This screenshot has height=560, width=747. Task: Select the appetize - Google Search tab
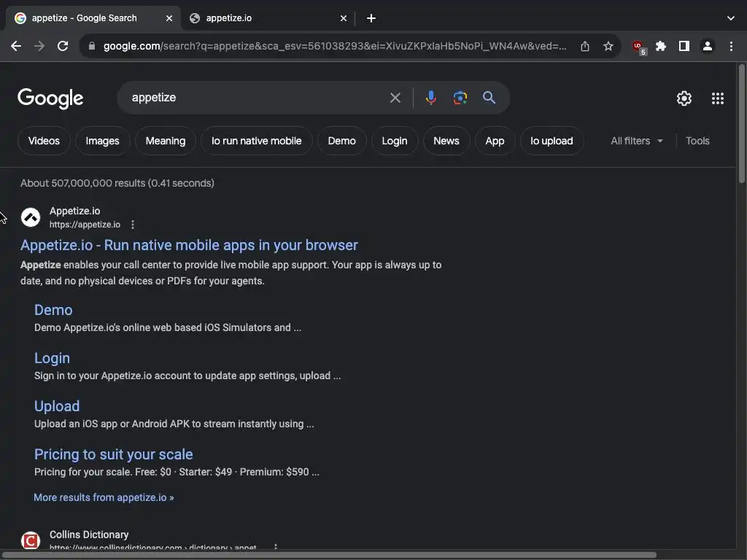[93, 18]
